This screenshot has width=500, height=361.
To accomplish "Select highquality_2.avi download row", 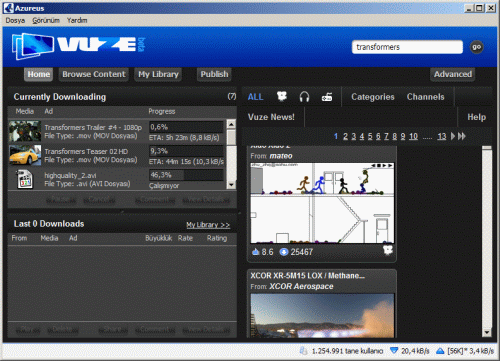I will pos(117,179).
